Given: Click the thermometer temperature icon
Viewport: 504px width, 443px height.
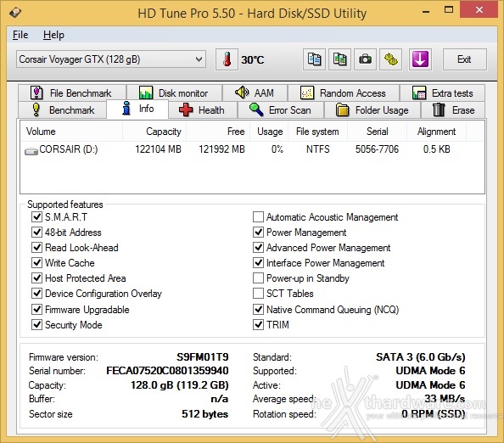Looking at the screenshot, I should [227, 59].
